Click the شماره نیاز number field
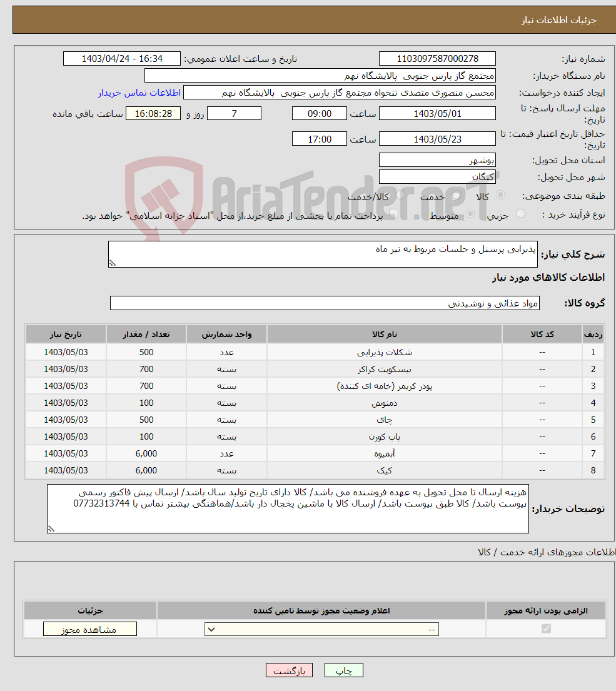The width and height of the screenshot is (616, 691). pyautogui.click(x=437, y=59)
